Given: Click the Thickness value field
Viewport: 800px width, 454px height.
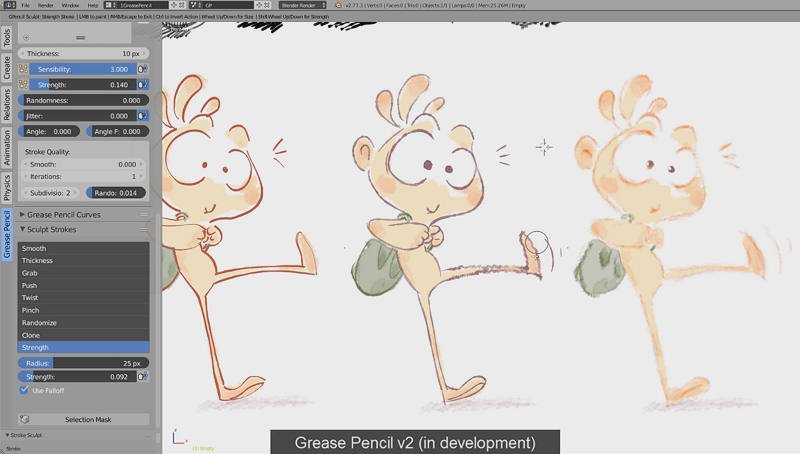Looking at the screenshot, I should tap(84, 53).
